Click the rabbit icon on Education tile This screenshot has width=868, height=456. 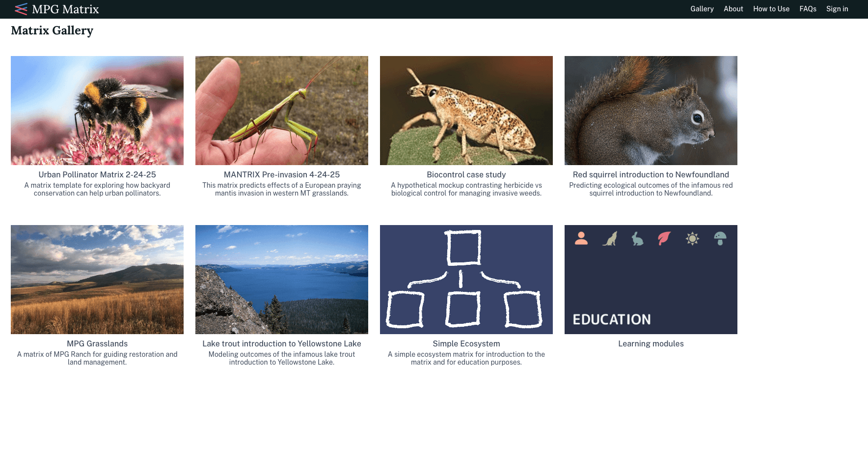pos(637,238)
